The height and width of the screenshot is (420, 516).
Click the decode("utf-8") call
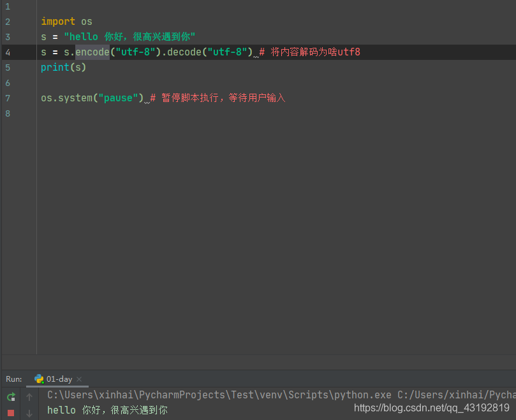210,52
